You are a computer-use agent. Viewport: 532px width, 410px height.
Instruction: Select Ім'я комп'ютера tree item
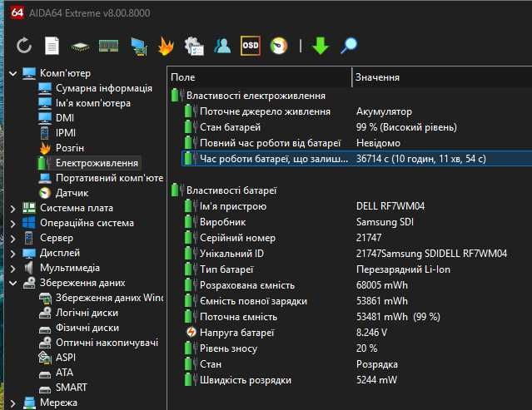click(x=93, y=103)
